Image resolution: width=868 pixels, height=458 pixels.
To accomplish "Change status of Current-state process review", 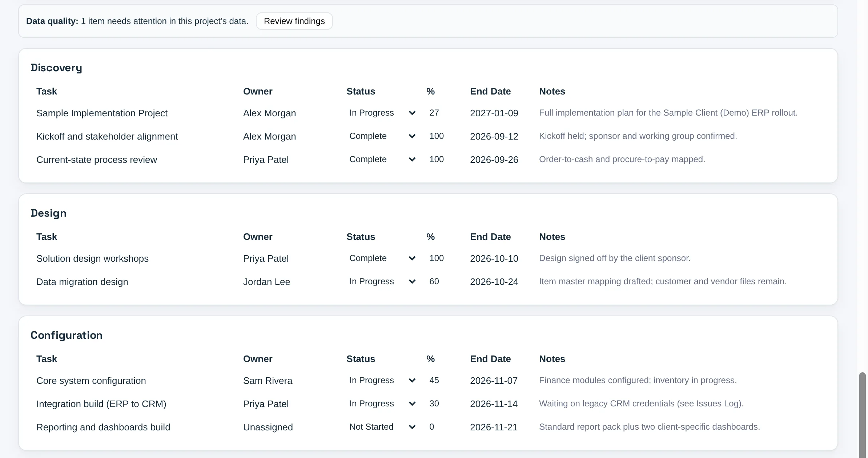I will click(x=382, y=159).
